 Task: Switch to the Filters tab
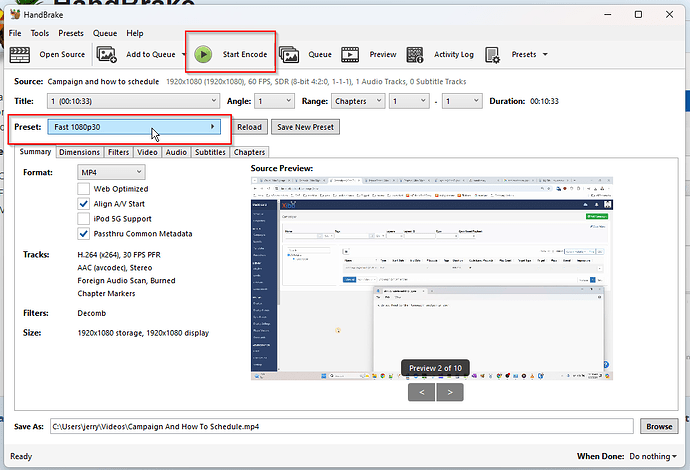118,152
